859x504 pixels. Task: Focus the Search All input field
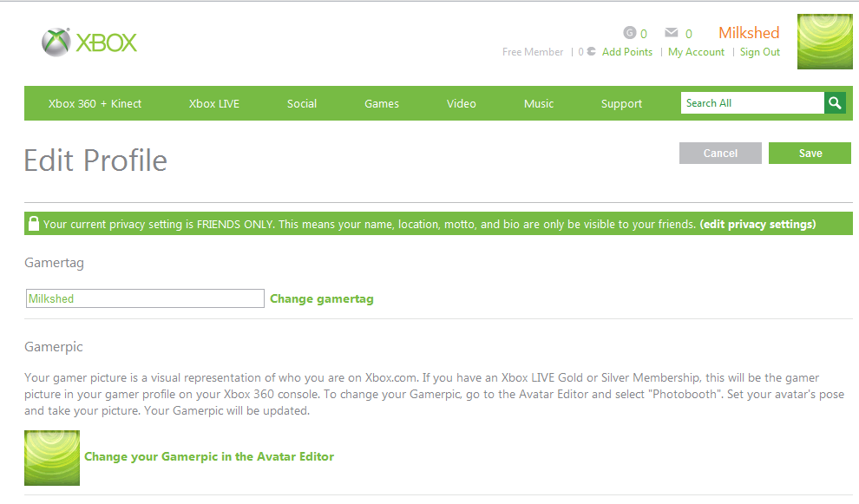point(753,103)
